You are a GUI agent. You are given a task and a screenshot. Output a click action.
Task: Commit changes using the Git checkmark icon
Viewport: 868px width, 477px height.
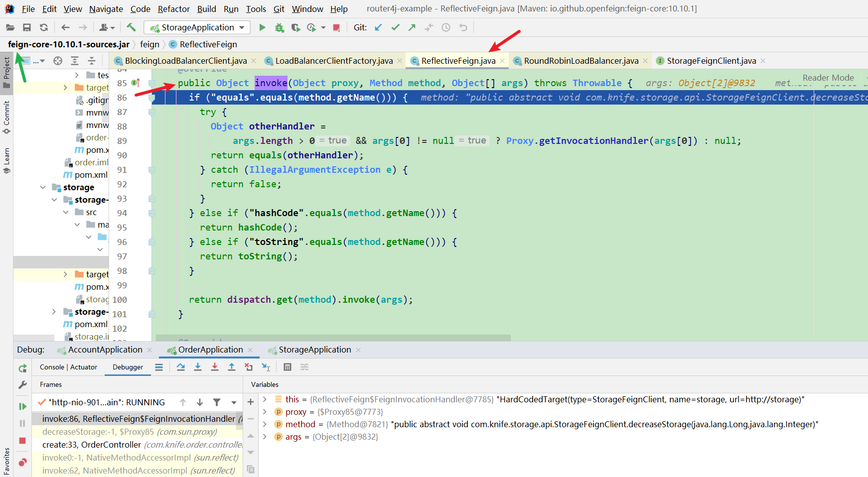[395, 27]
